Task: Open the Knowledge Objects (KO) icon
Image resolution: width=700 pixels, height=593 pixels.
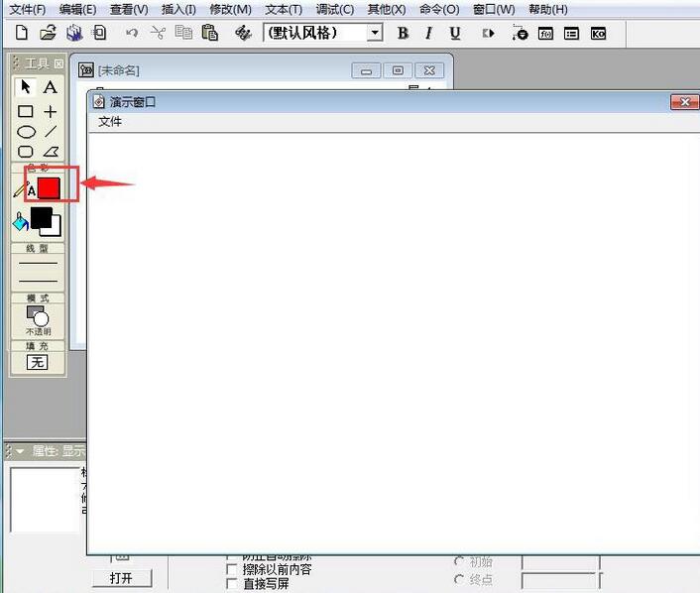Action: [598, 34]
